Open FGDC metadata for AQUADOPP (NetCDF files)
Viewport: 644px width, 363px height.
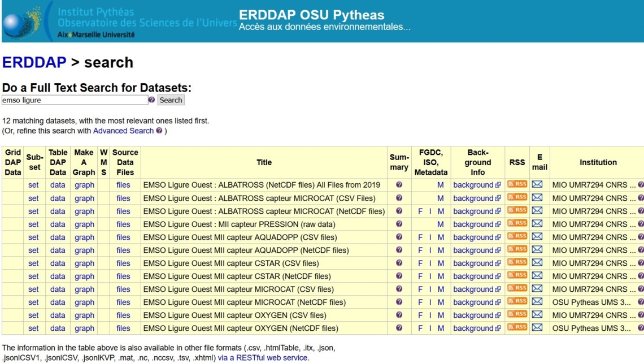(420, 250)
